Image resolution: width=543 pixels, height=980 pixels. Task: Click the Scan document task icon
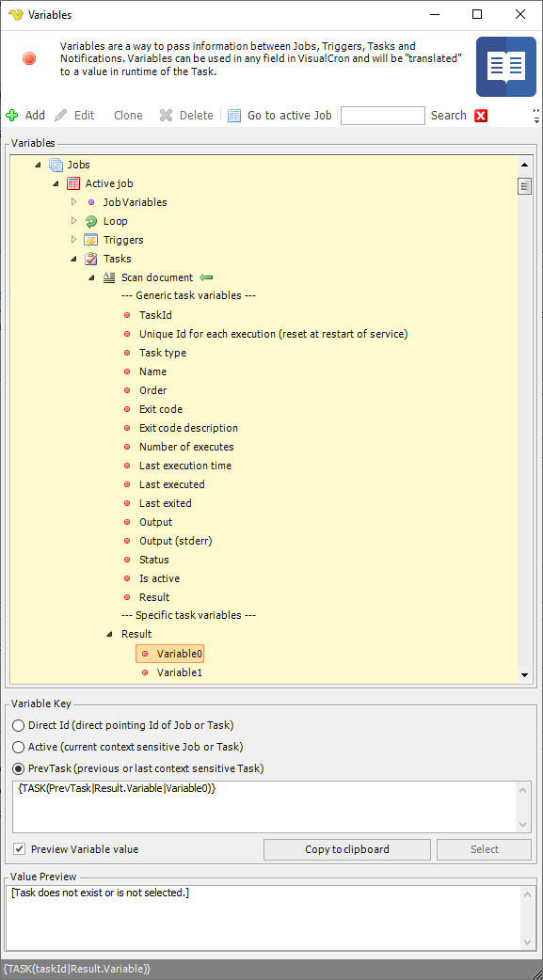coord(109,277)
